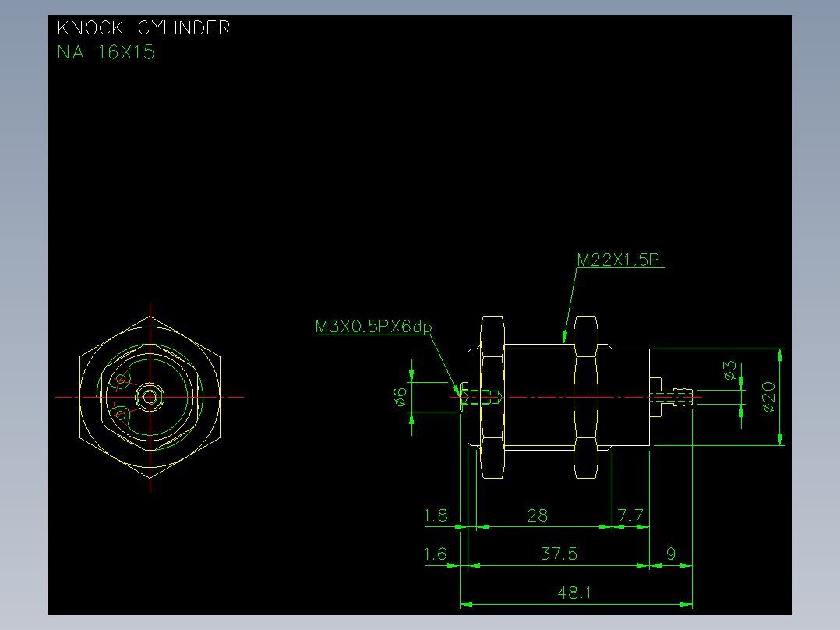840x630 pixels.
Task: Click the 1.6 dimension text
Action: [435, 554]
